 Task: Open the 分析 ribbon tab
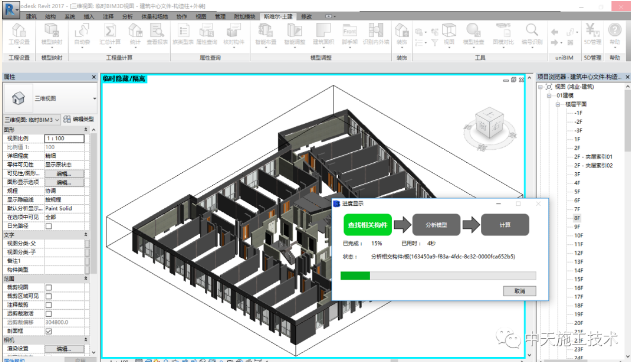tap(128, 16)
